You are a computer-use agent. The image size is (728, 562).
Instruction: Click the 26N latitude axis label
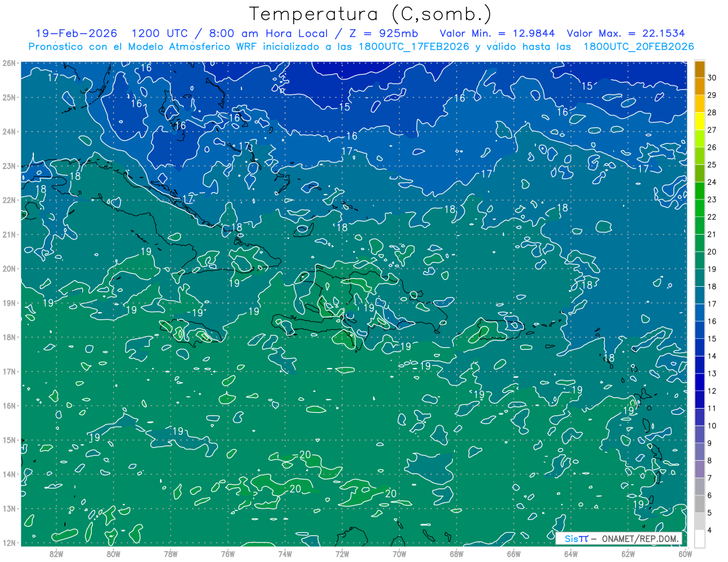click(x=8, y=63)
